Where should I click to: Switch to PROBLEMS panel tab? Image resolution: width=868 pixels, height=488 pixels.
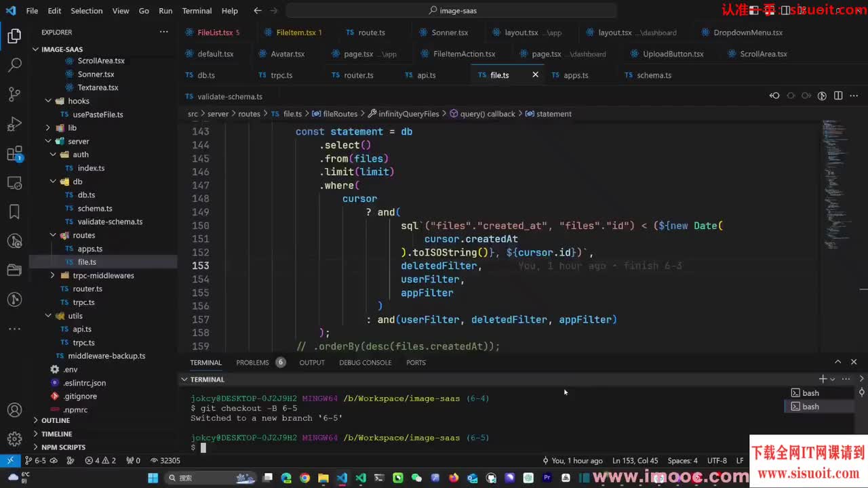[252, 363]
